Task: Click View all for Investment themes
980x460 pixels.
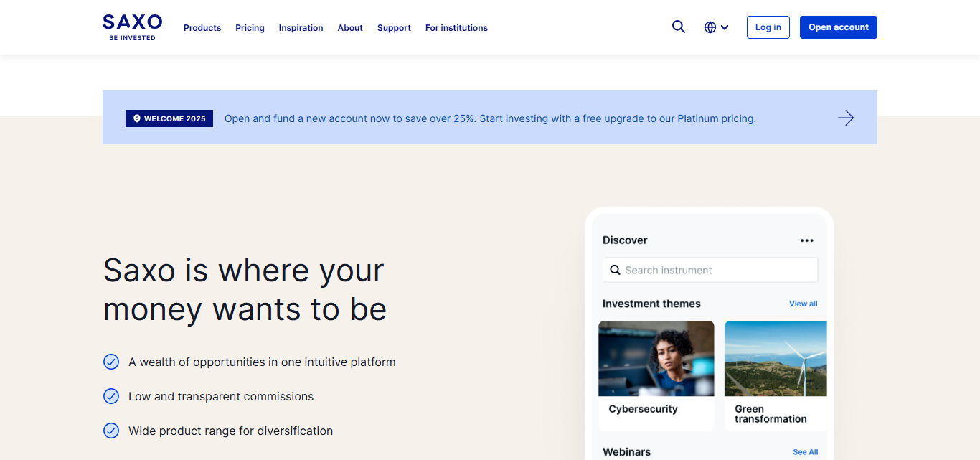Action: 804,304
